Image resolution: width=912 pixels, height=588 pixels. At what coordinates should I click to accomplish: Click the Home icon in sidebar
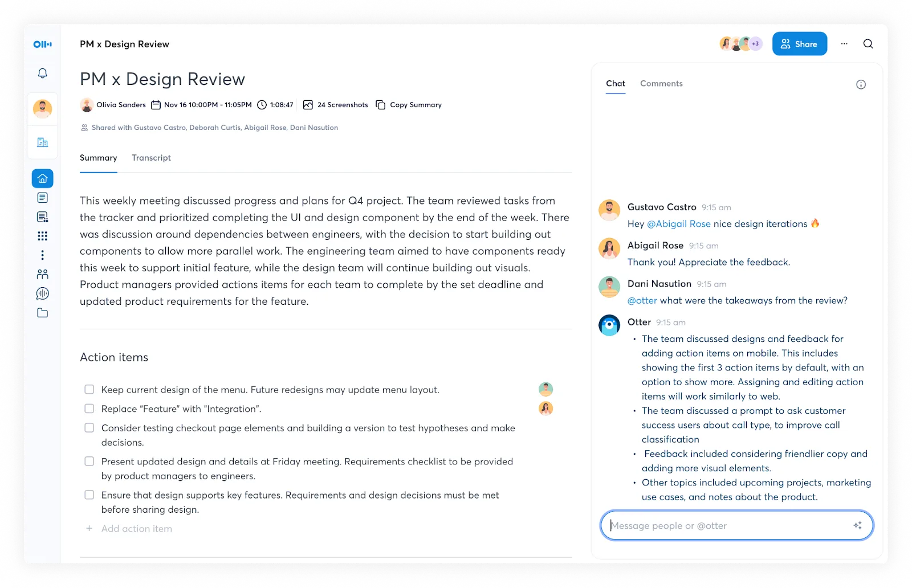42,178
